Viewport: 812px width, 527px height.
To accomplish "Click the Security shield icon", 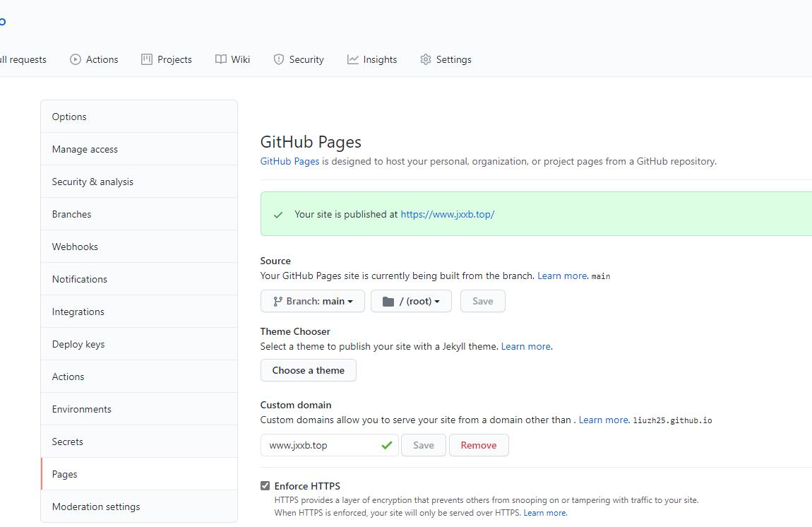I will coord(279,60).
